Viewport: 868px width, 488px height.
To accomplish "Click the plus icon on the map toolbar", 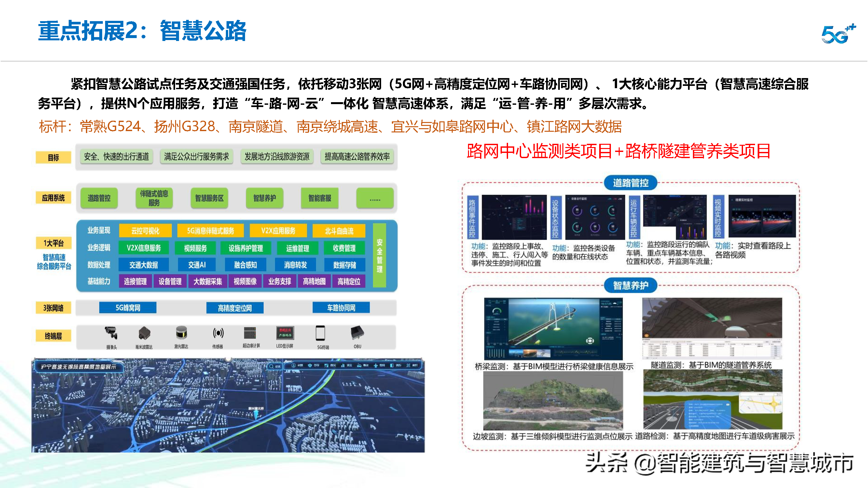I will [x=377, y=366].
